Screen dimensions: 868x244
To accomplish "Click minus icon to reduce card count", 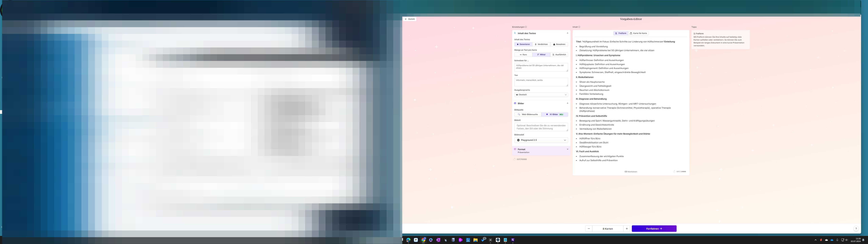I will [589, 229].
